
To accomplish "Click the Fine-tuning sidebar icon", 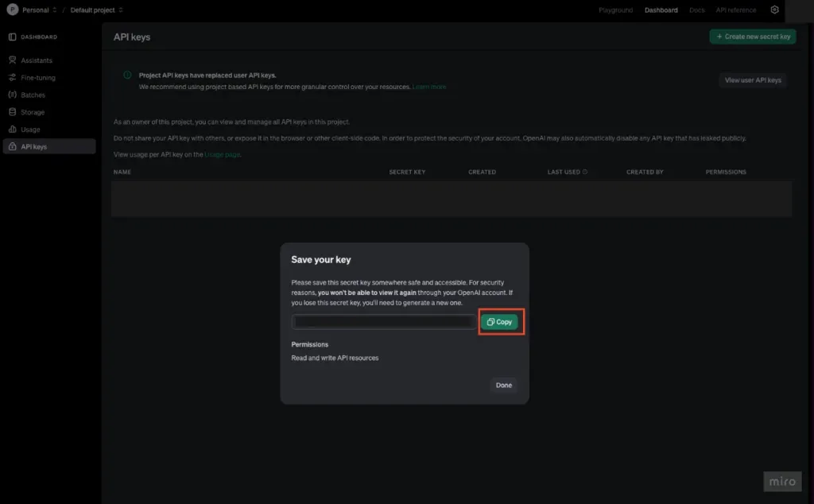I will click(12, 78).
